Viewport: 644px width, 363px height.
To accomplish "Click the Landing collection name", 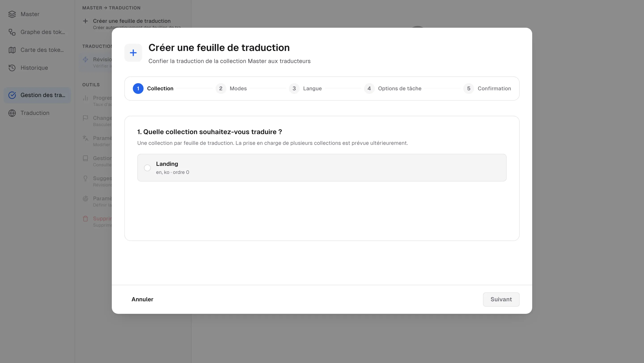I will tap(167, 164).
